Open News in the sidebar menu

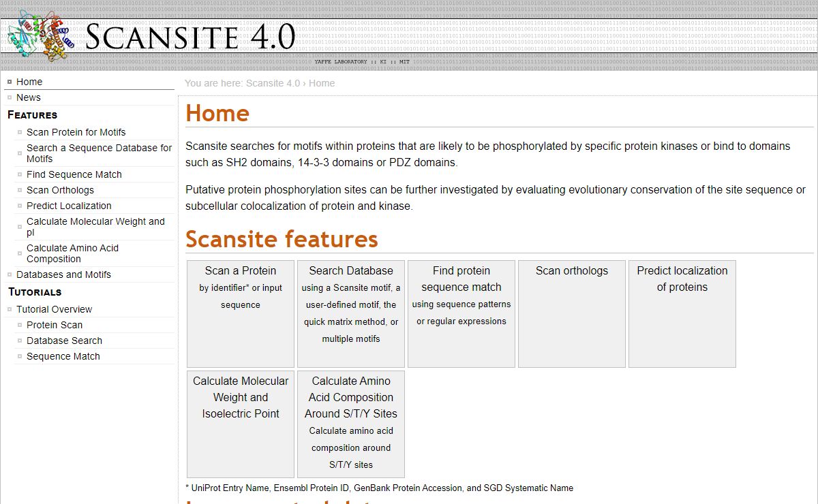pos(29,97)
